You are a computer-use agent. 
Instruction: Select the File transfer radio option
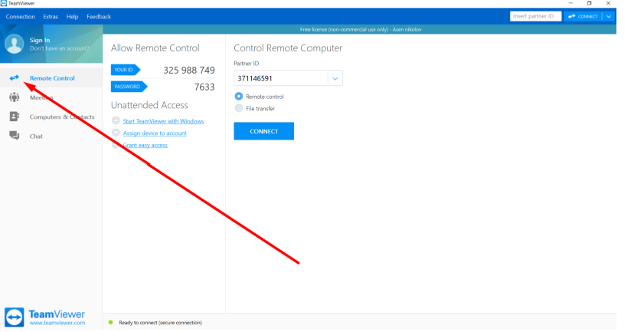click(239, 108)
